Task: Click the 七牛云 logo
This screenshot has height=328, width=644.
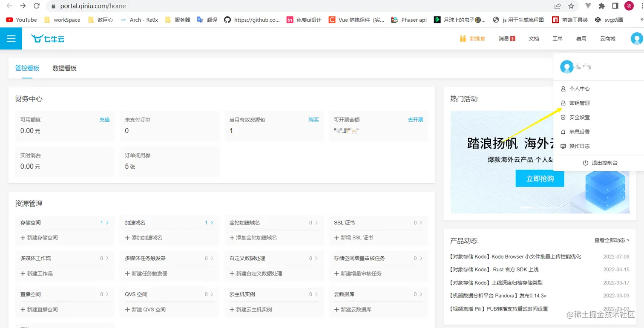Action: click(48, 39)
